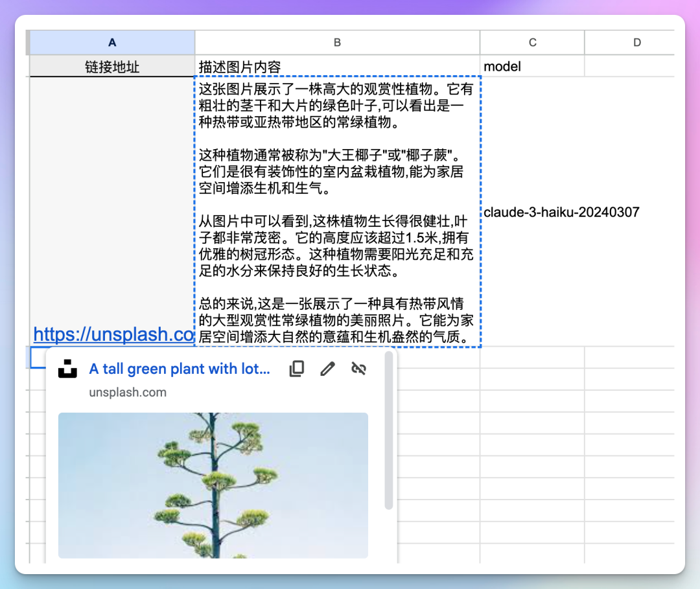Screen dimensions: 700x589
Task: Open the https://unsplash.co hyperlink in cell
Action: (x=113, y=334)
